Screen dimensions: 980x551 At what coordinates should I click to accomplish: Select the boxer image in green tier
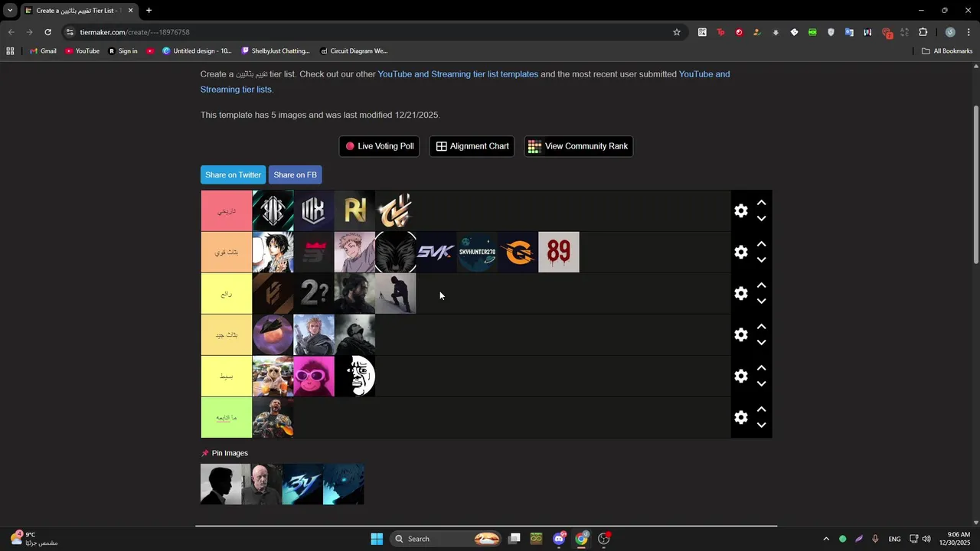click(273, 417)
